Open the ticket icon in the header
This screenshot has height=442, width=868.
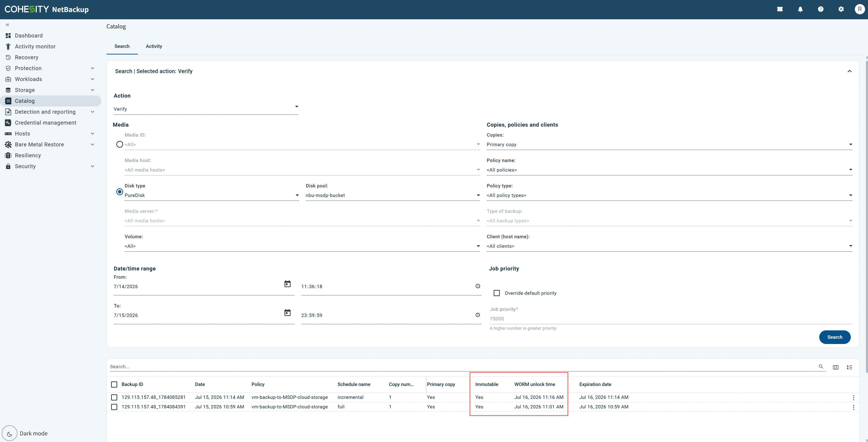pos(780,10)
